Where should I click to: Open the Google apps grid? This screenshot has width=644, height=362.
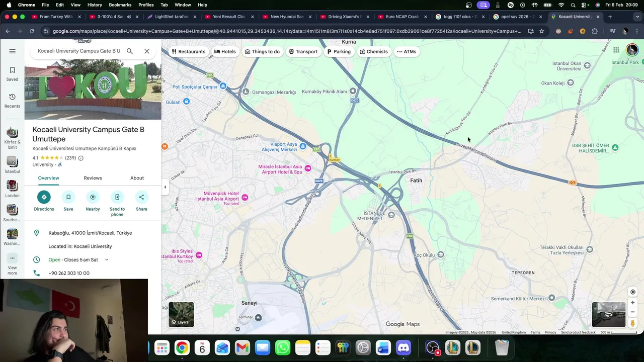pos(616,50)
